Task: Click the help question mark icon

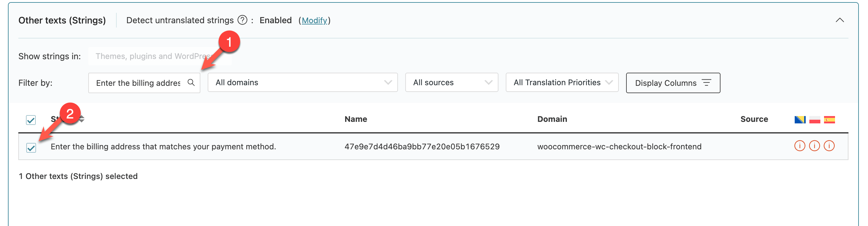Action: [x=242, y=20]
